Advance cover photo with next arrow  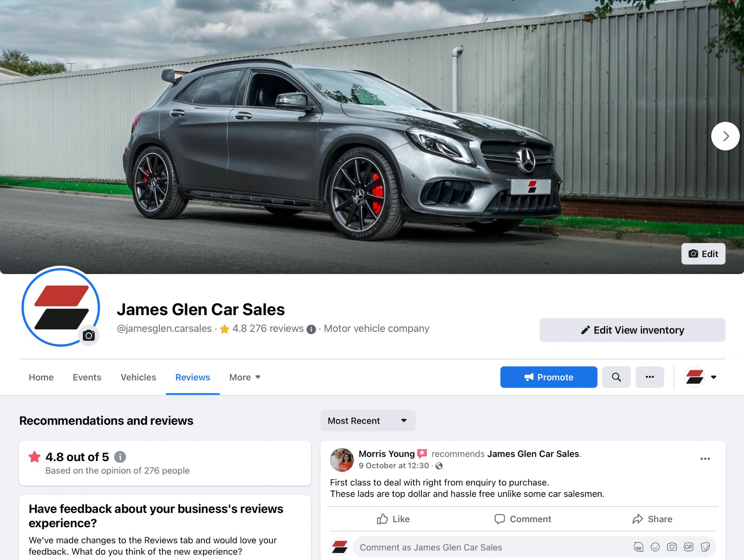pyautogui.click(x=725, y=136)
